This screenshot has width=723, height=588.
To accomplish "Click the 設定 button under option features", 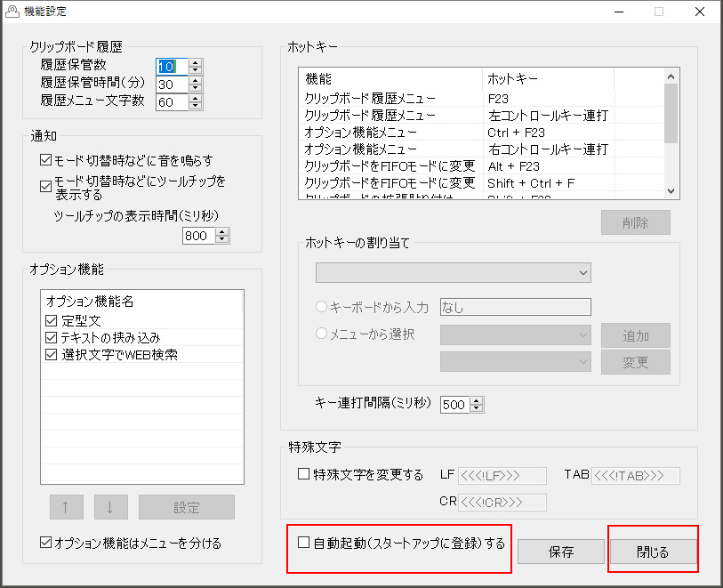I will [187, 507].
